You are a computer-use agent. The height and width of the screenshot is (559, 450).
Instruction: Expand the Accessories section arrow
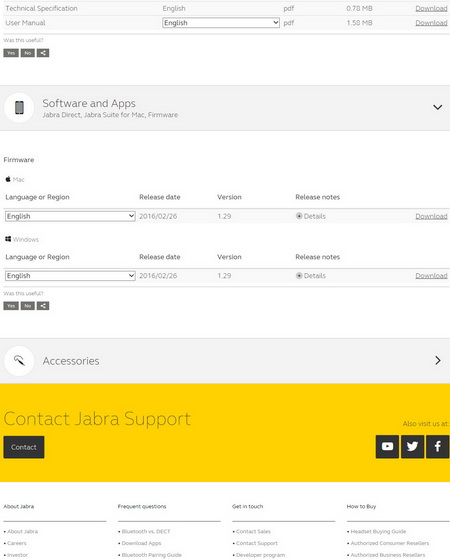coord(438,360)
